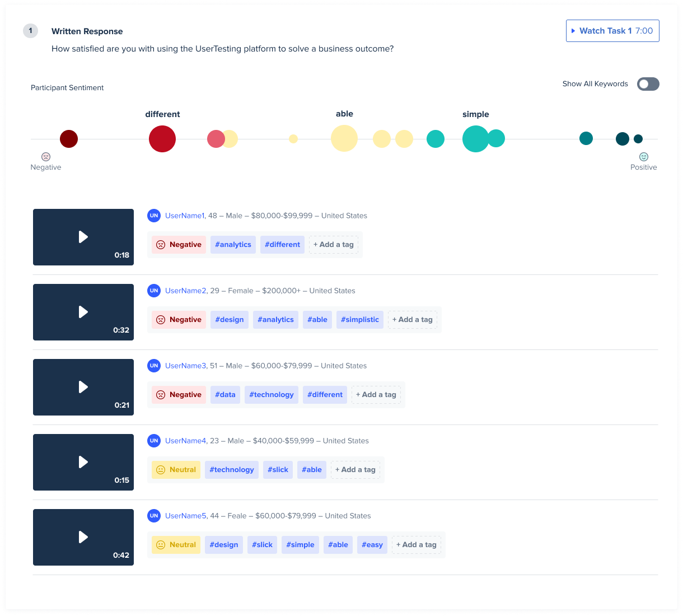The height and width of the screenshot is (616, 683).
Task: Play UserName1's 0:18 video clip
Action: 83,237
